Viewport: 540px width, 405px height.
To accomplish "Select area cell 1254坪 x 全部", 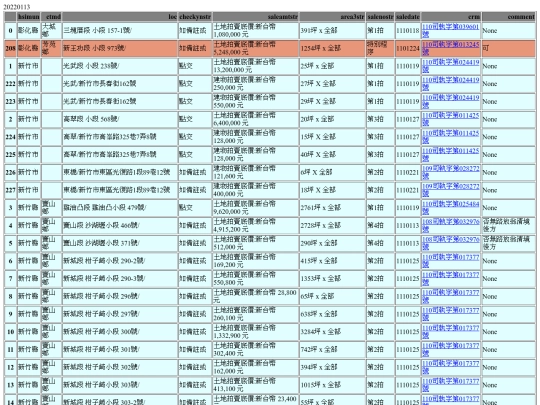I will coord(332,48).
